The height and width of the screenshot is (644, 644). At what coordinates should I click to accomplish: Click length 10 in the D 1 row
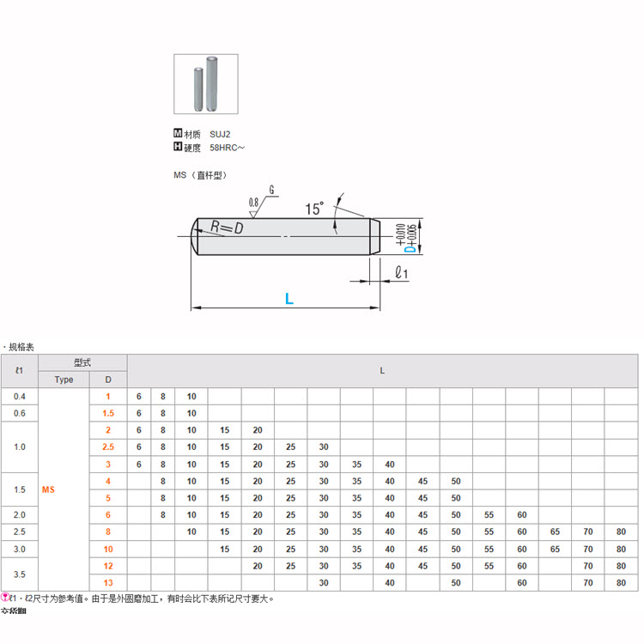point(191,397)
